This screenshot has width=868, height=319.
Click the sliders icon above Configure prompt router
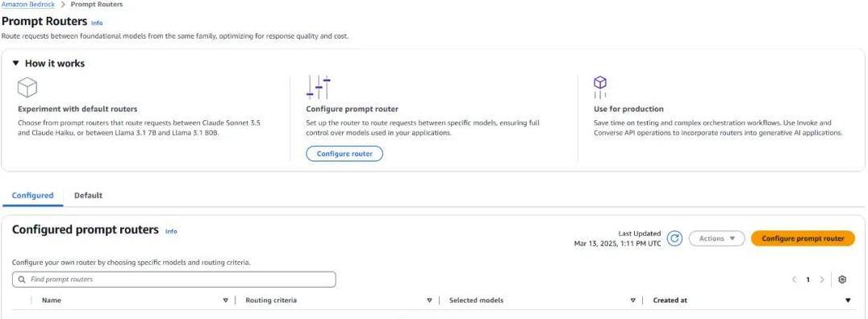point(319,87)
